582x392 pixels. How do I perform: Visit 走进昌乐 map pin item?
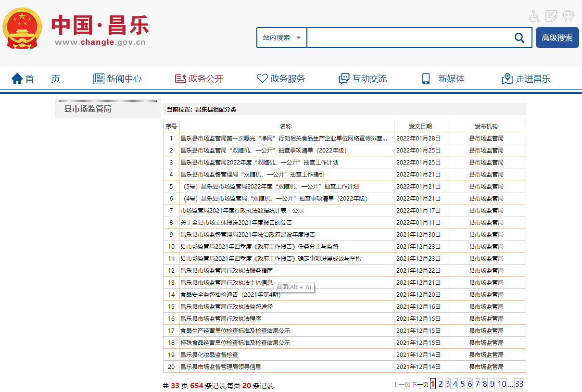526,79
